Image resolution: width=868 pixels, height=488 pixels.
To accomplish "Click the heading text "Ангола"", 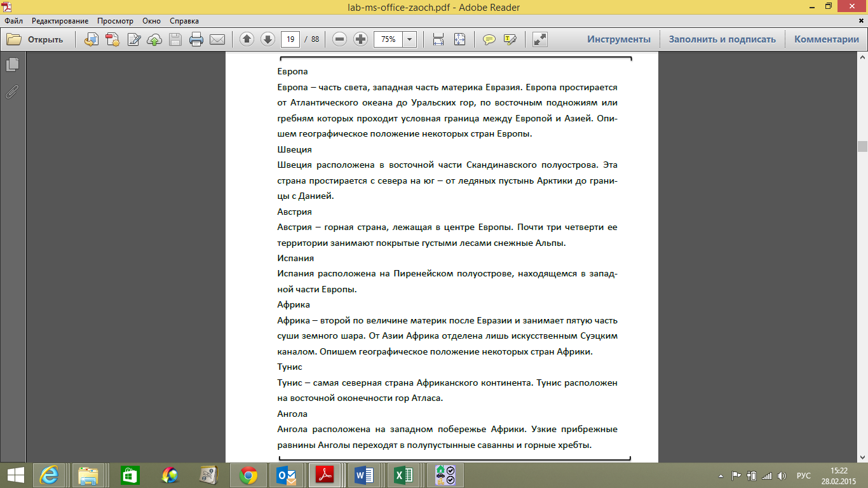I will [x=292, y=414].
